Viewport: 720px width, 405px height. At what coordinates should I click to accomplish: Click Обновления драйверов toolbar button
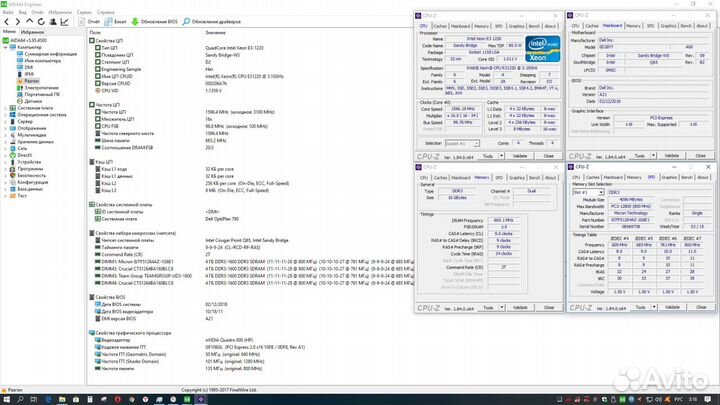(x=212, y=22)
